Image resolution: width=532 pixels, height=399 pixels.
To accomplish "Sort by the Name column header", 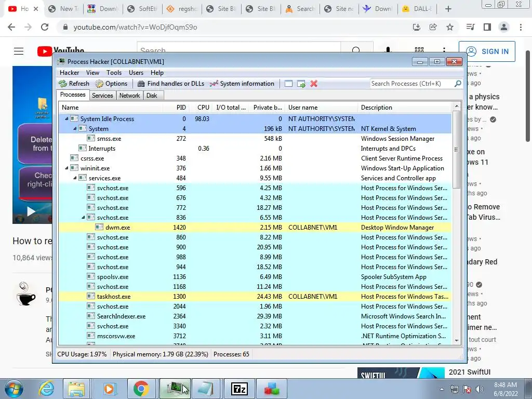I will tap(111, 107).
